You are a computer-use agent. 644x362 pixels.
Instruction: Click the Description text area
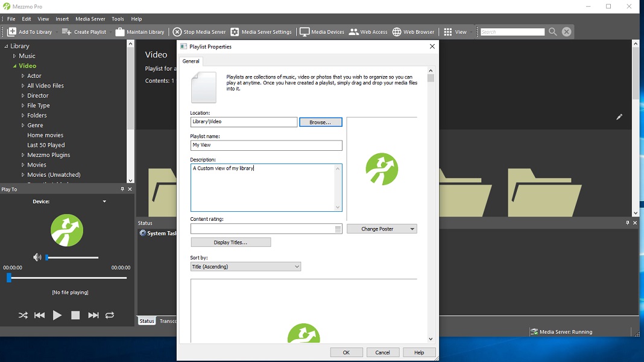266,188
